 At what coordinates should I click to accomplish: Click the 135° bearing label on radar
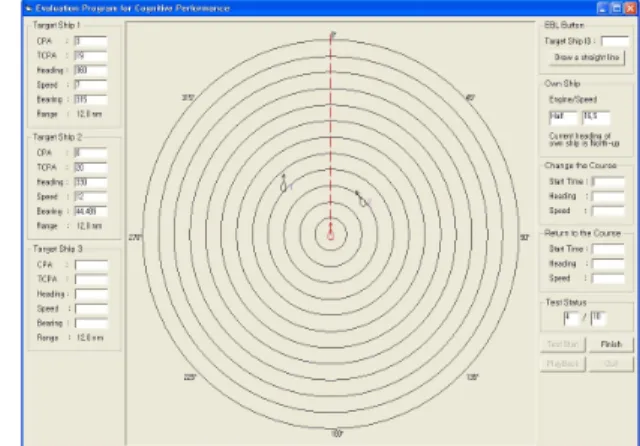click(472, 377)
